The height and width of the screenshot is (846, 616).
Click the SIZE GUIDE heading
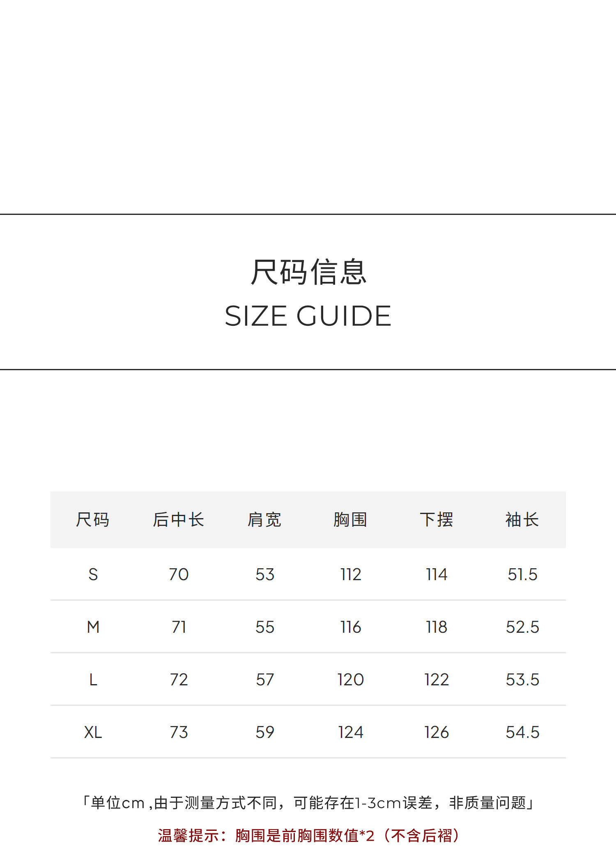pos(308,316)
